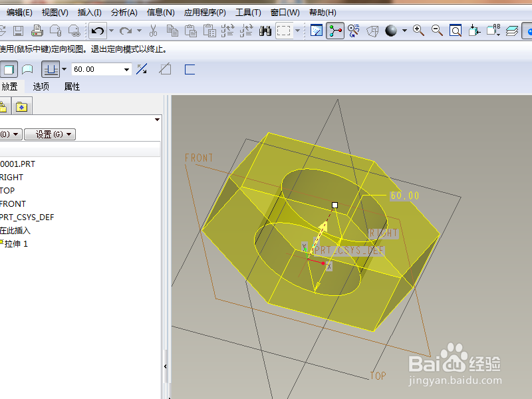Click the Redo arrow icon
Screen dimensions: 532x399
coord(126,31)
